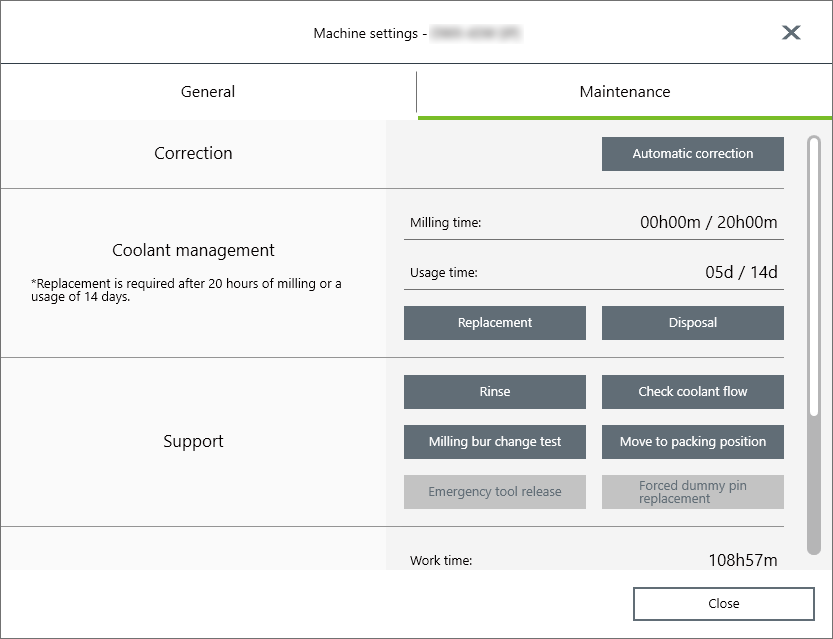
Task: Start Automatic correction
Action: click(692, 154)
